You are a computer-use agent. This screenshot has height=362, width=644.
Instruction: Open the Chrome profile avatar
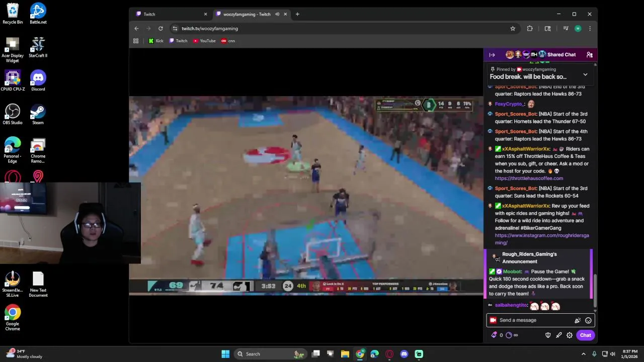[578, 29]
